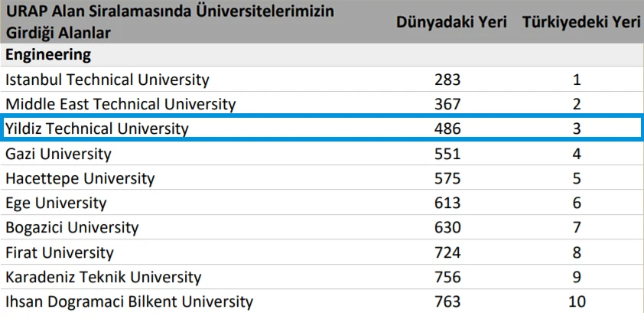Click the highlighted Yildiz Technical University name

click(96, 129)
